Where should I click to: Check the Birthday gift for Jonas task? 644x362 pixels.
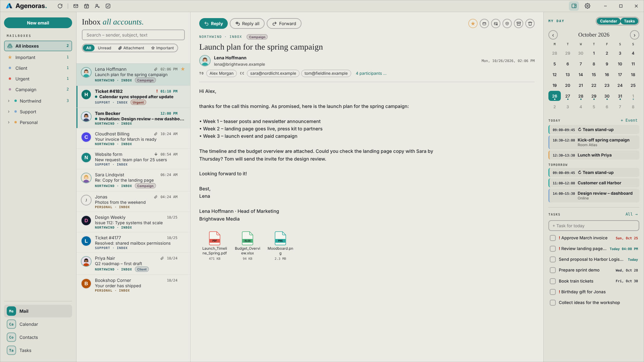click(x=553, y=292)
